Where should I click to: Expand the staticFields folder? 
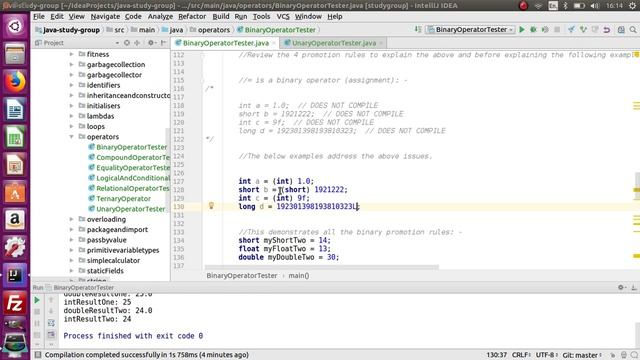click(x=71, y=271)
